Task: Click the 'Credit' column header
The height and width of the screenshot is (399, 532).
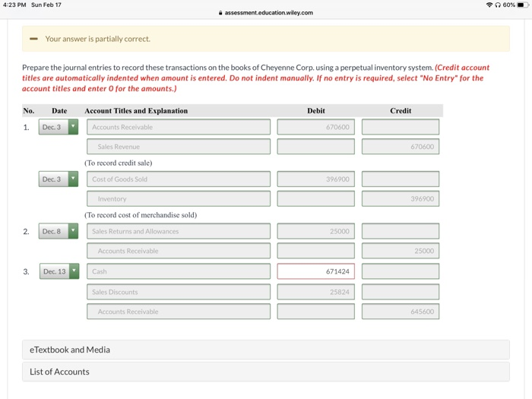Action: point(401,111)
